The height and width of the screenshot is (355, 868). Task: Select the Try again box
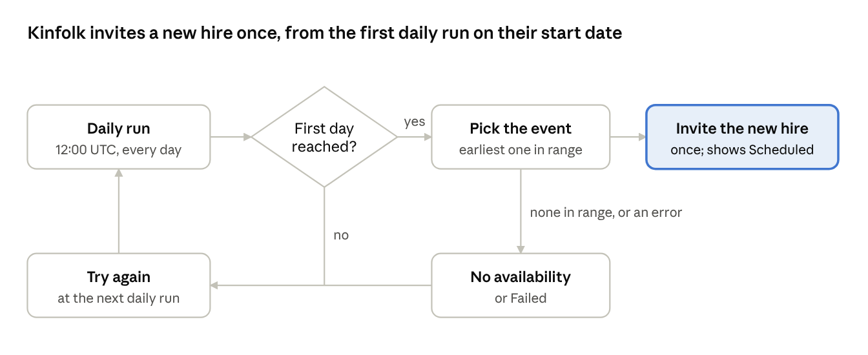click(119, 285)
